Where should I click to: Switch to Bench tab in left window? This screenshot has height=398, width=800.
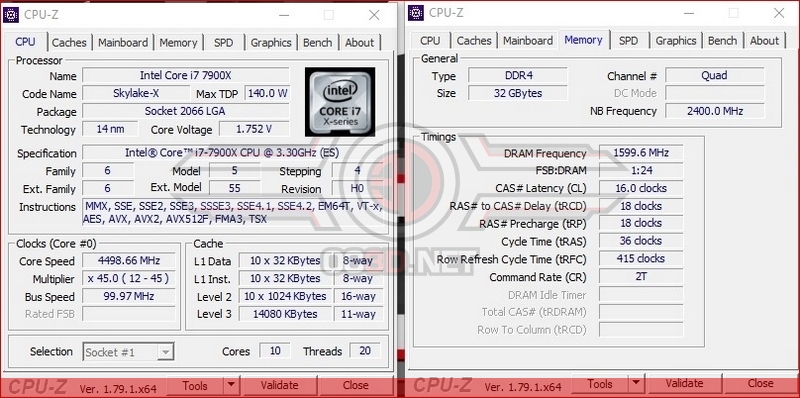pos(317,42)
